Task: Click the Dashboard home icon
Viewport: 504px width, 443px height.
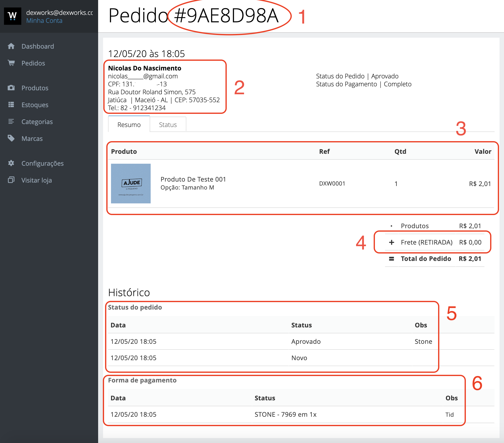Action: [x=11, y=46]
